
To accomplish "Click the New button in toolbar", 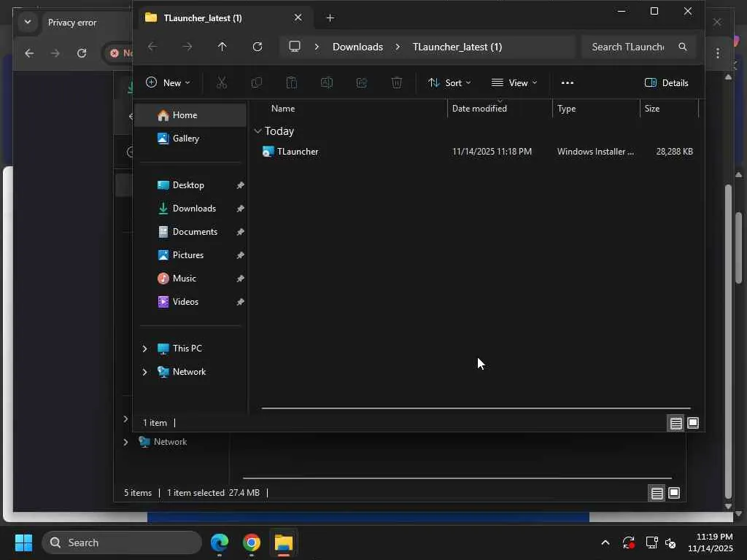I will coord(168,83).
